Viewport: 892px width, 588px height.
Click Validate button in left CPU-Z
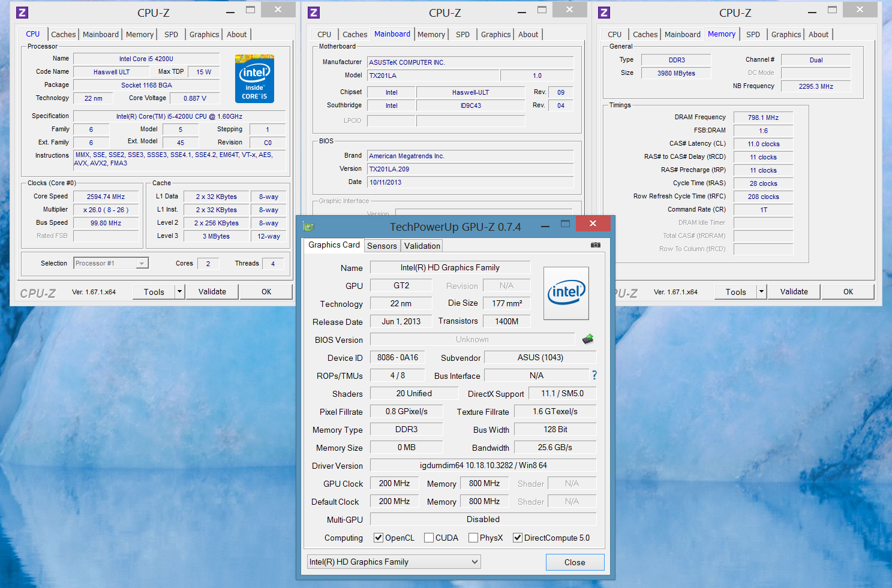click(x=212, y=291)
